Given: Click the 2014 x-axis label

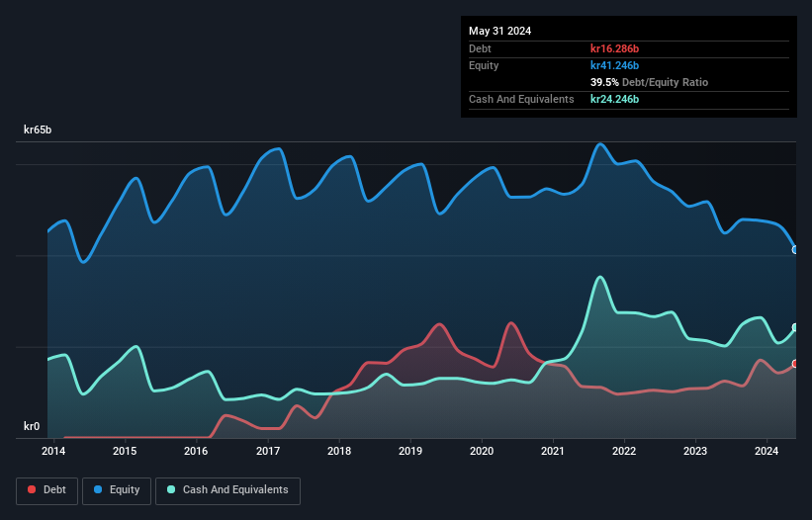Looking at the screenshot, I should tap(53, 451).
